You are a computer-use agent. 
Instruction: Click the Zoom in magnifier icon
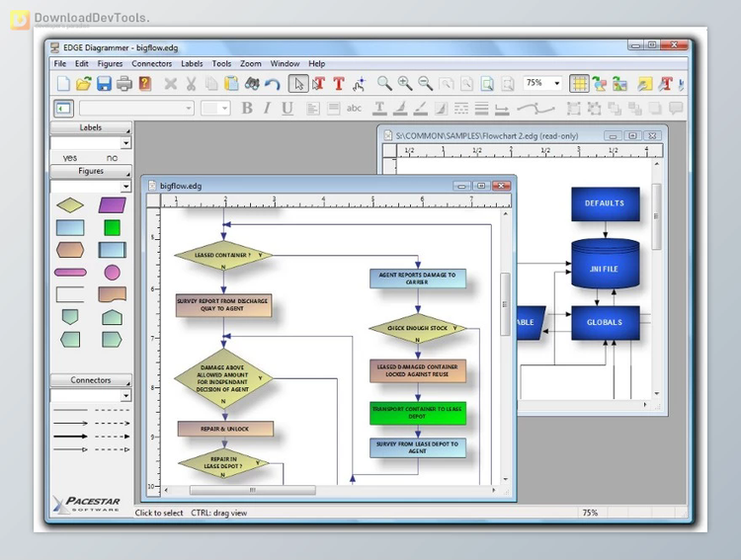405,84
